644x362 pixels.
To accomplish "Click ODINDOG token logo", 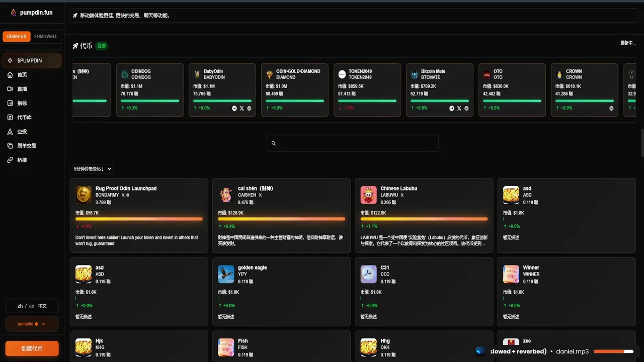I will pyautogui.click(x=125, y=74).
